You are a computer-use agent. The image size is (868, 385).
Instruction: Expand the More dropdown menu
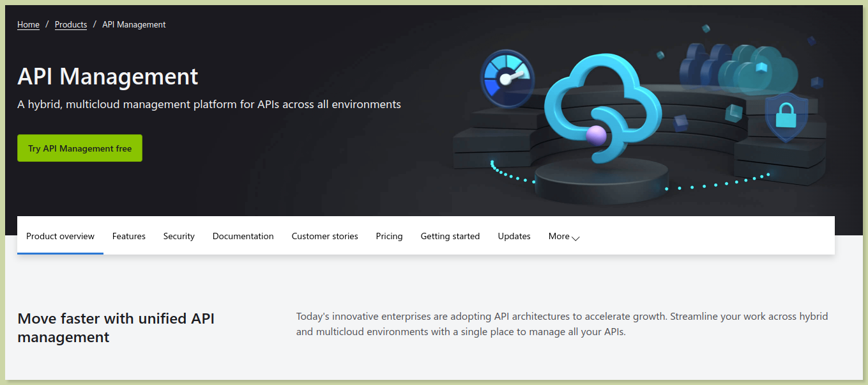[x=564, y=237]
